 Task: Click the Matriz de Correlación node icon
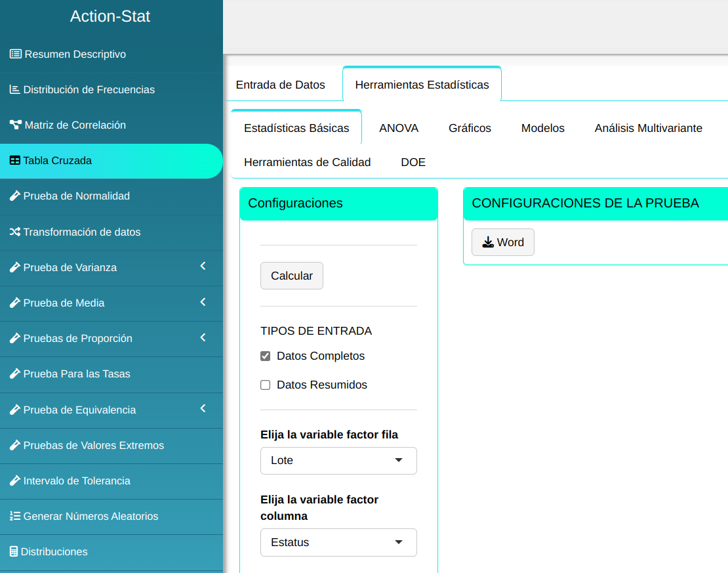point(16,125)
